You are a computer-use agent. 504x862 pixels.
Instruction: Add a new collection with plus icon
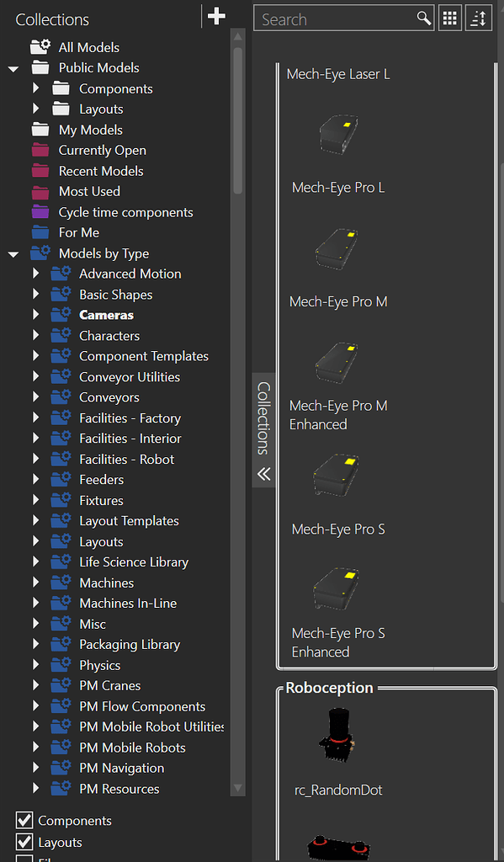[216, 17]
